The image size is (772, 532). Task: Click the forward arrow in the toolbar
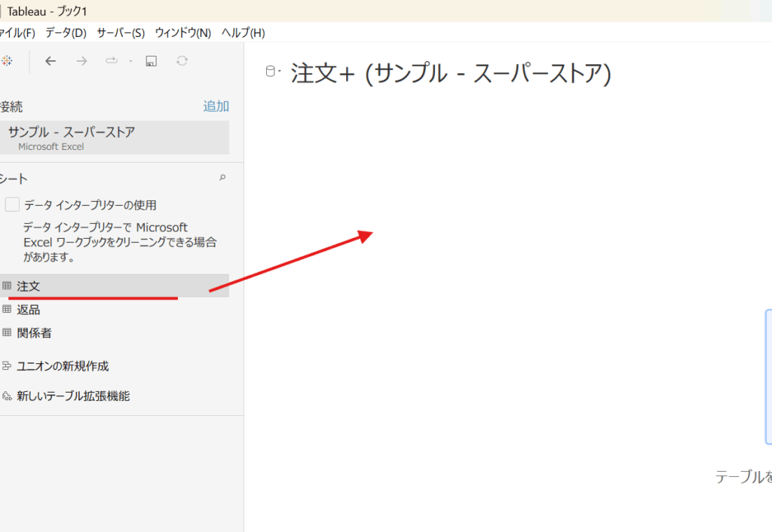tap(81, 61)
